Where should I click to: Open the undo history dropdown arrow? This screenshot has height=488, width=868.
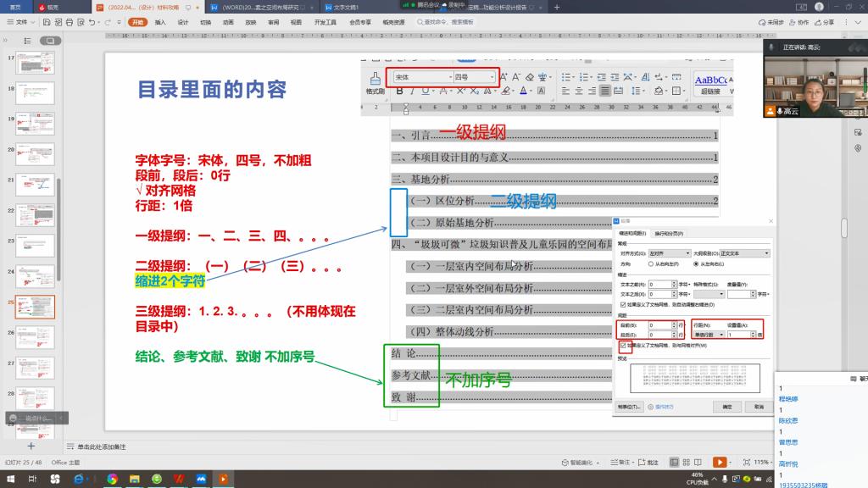click(99, 22)
